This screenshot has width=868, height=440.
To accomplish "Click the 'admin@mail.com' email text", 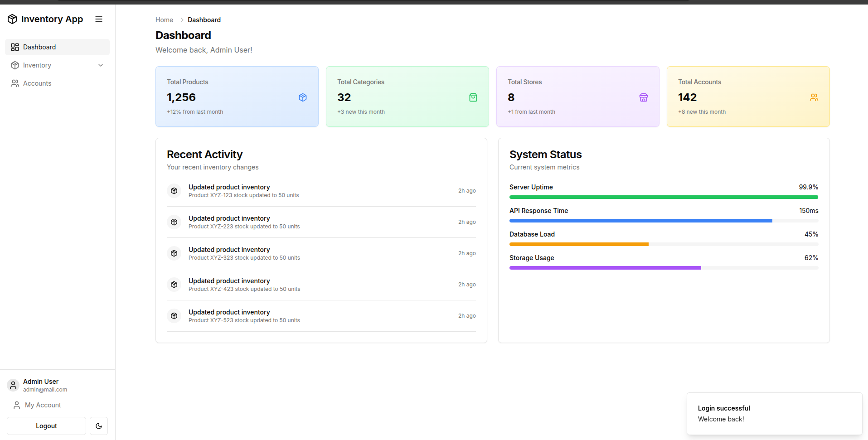I will 45,390.
